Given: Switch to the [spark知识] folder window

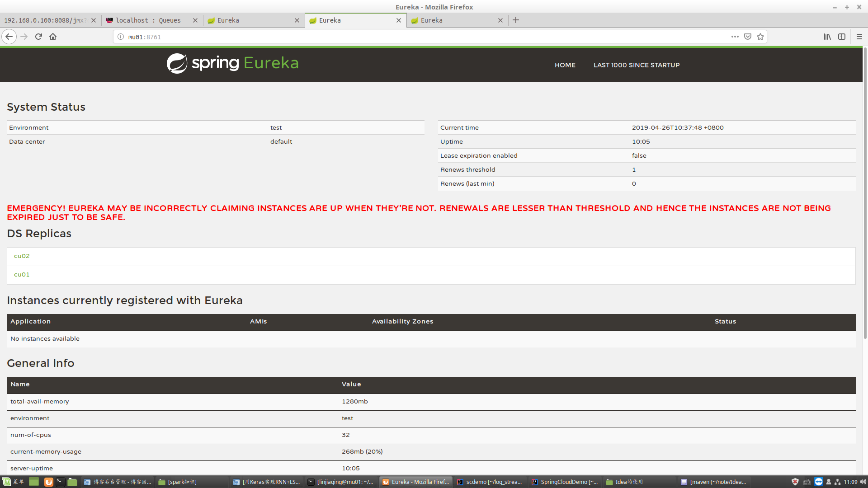Looking at the screenshot, I should coord(191,482).
